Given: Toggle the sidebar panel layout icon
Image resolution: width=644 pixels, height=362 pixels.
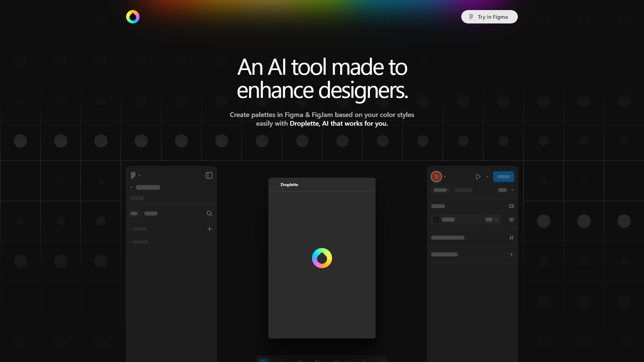Looking at the screenshot, I should pyautogui.click(x=209, y=175).
